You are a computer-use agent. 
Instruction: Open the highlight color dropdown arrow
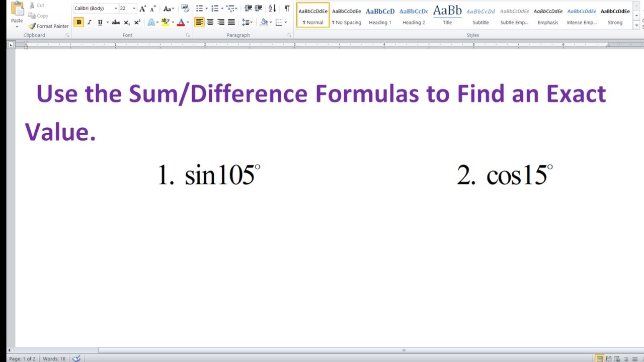click(173, 22)
